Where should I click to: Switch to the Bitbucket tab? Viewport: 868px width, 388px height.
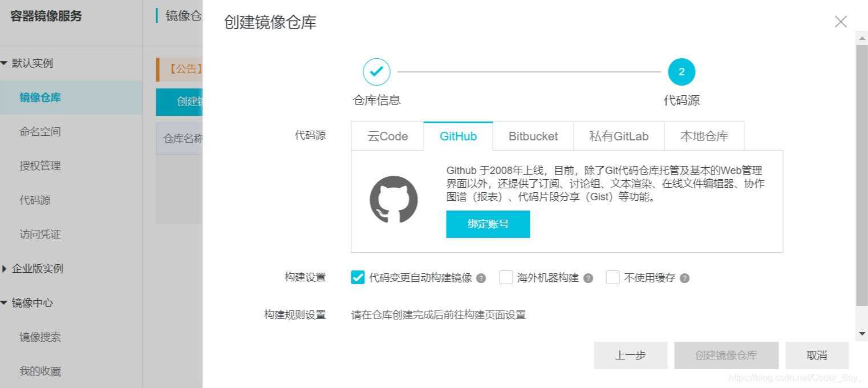532,136
